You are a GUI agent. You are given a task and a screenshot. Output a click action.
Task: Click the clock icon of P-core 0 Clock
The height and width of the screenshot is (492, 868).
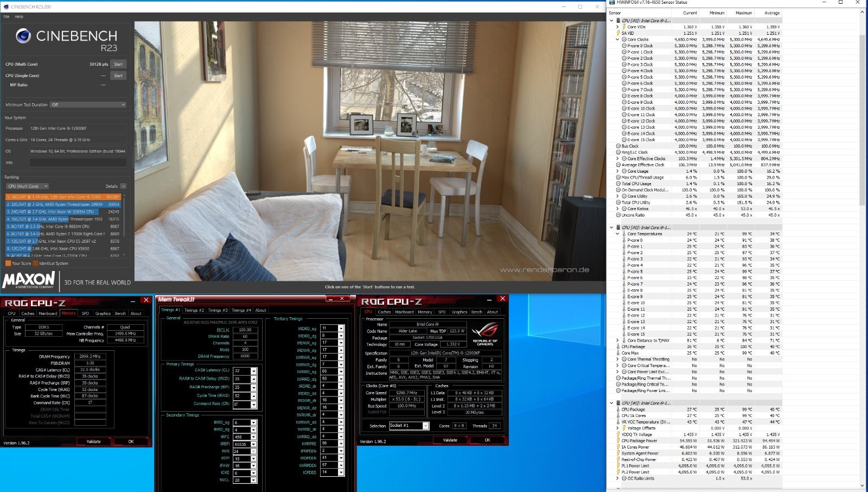coord(624,46)
